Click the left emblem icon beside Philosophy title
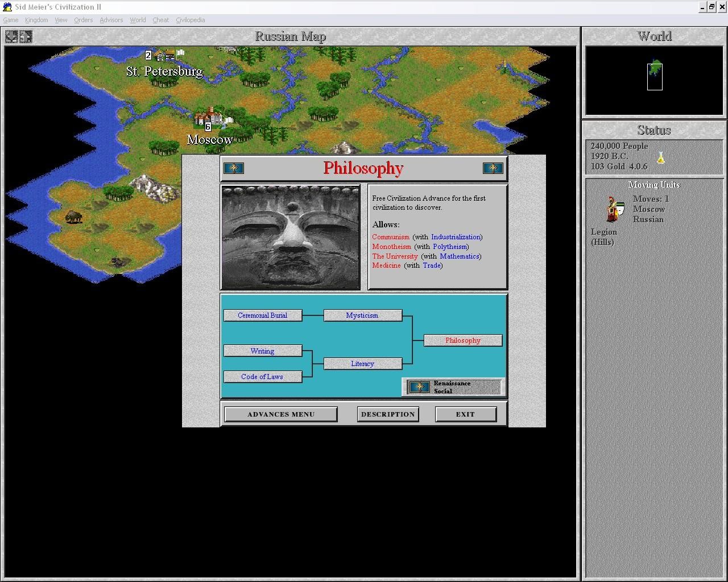Viewport: 728px width, 582px height. [234, 168]
